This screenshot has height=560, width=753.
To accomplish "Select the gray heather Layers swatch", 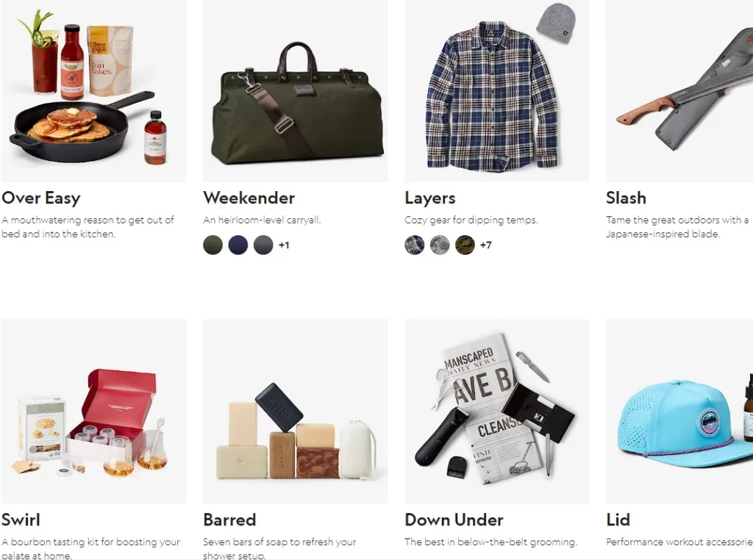I will pyautogui.click(x=440, y=245).
